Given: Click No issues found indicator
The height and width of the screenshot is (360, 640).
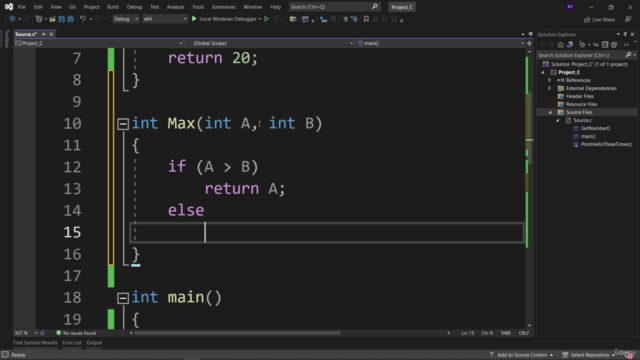Looking at the screenshot, I should (76, 333).
